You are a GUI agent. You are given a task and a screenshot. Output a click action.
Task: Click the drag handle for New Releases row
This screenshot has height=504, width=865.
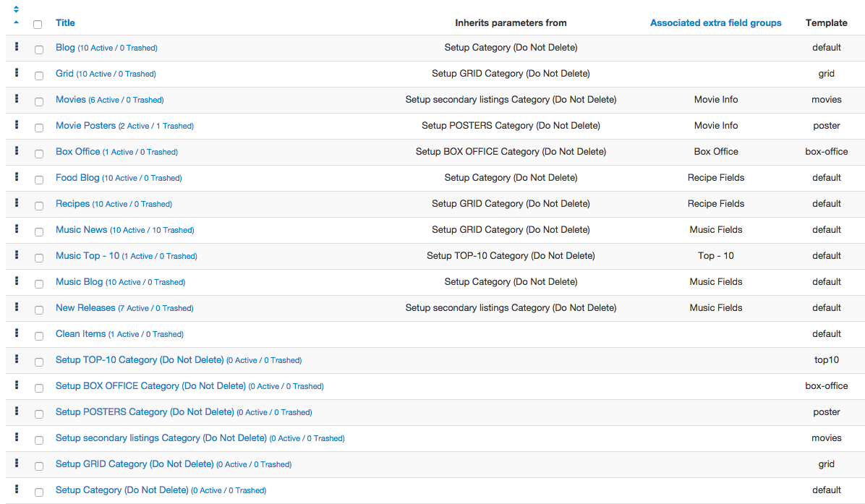pos(17,307)
